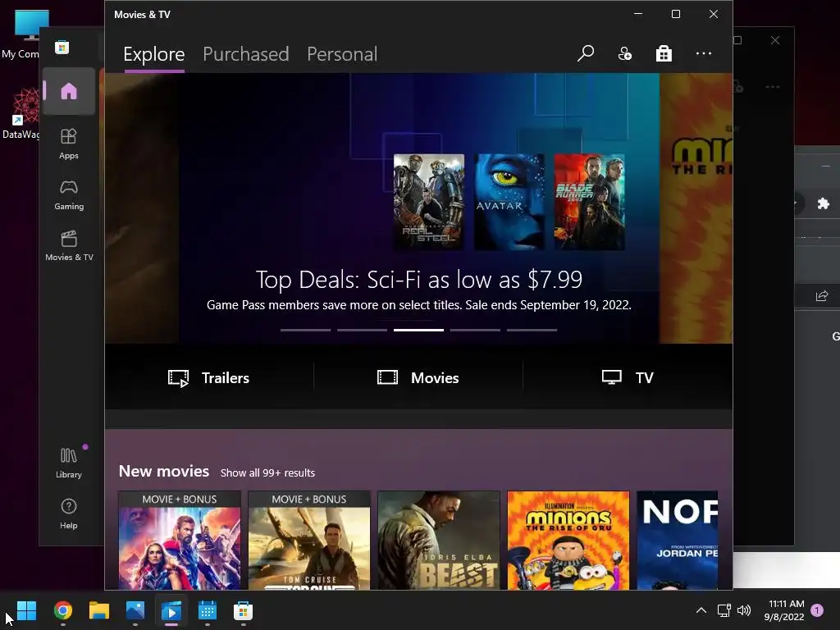Open the three-dot more options menu in Movies & TV
The image size is (840, 630).
pos(703,53)
